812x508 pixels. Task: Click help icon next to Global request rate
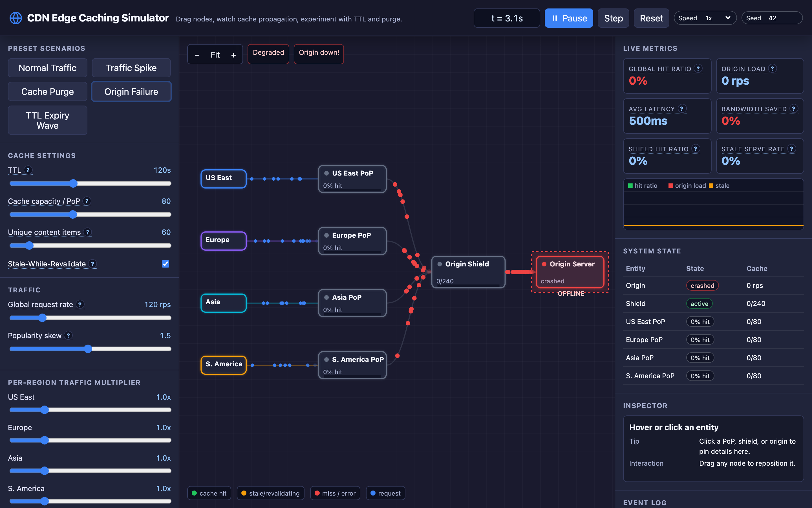(80, 305)
